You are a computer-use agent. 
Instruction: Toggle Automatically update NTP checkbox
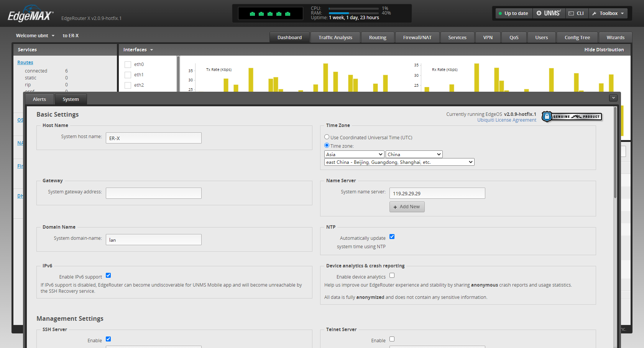[x=392, y=237]
